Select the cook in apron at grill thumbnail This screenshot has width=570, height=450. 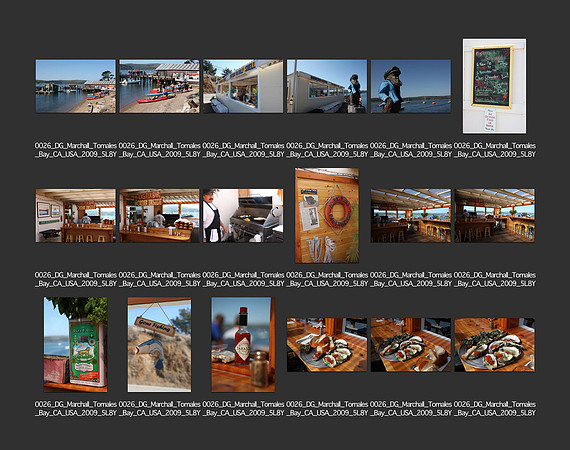pyautogui.click(x=243, y=215)
